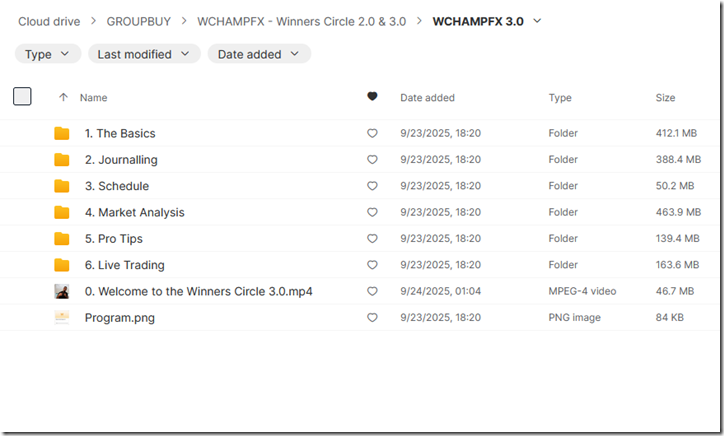Click the folder icon of 6. Live Trading
Screen dimensions: 724x436
tap(61, 265)
